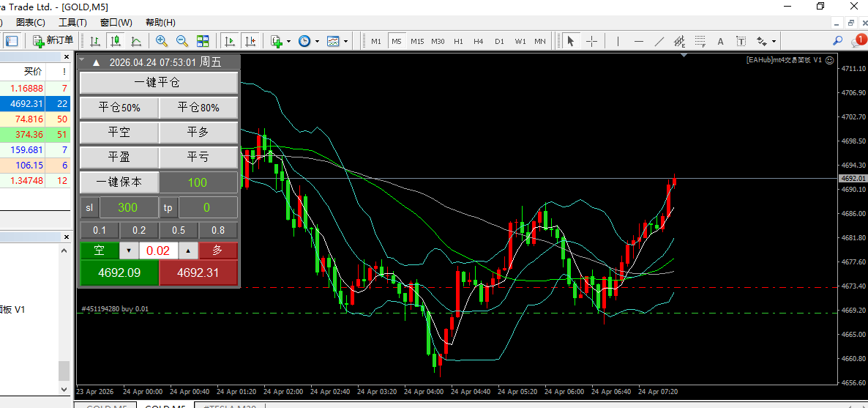868x408 pixels.
Task: Select the M15 timeframe
Action: pos(417,41)
